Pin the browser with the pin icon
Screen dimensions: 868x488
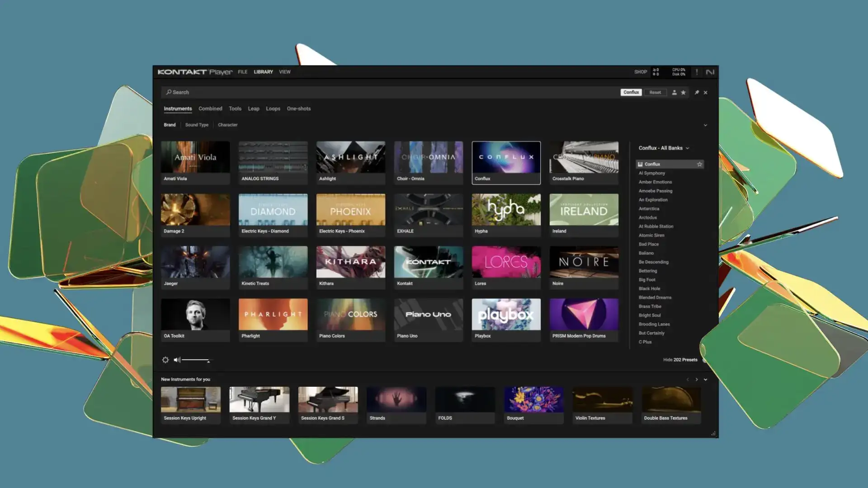tap(697, 92)
